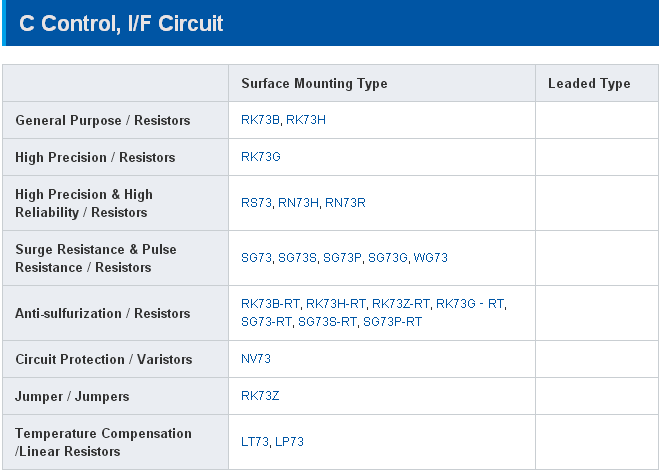Click the RK73G high precision link
The width and height of the screenshot is (662, 474).
(x=261, y=157)
